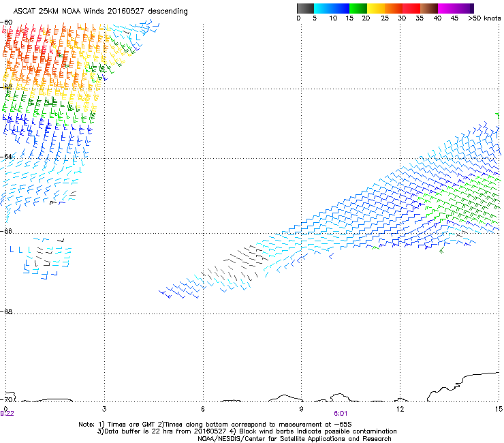The image size is (504, 443).
Task: Click the longitude axis label '12'
Action: (x=400, y=409)
